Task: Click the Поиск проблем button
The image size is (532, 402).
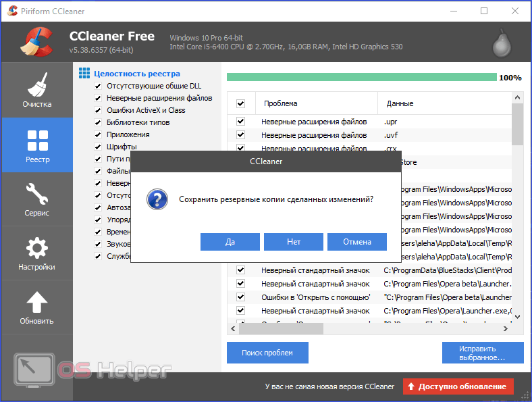Action: tap(267, 353)
